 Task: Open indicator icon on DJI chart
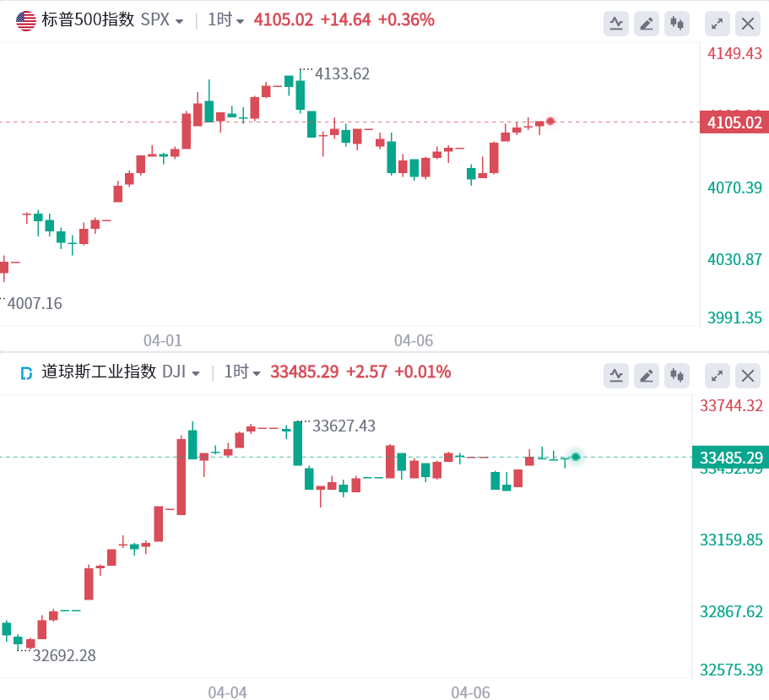point(616,376)
